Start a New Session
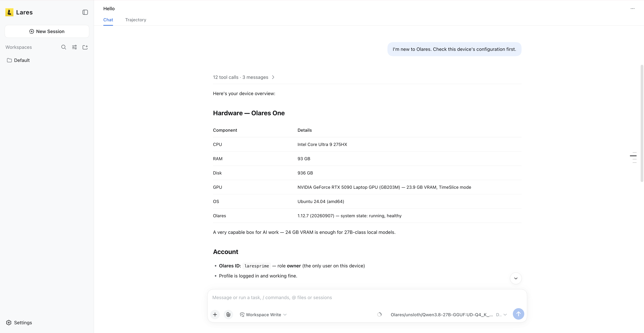Viewport: 644px width, 333px height. [47, 31]
